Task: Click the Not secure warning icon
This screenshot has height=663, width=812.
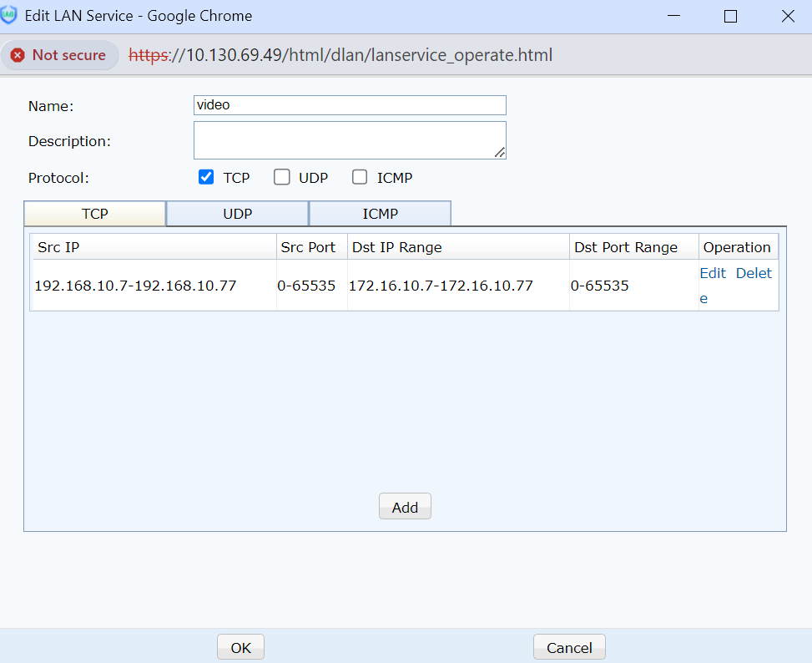Action: [18, 55]
